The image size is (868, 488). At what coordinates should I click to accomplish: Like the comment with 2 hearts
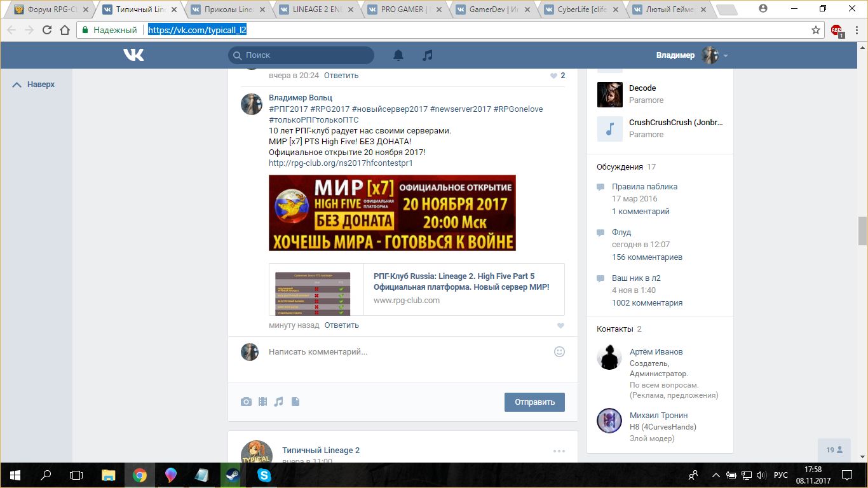coord(557,76)
